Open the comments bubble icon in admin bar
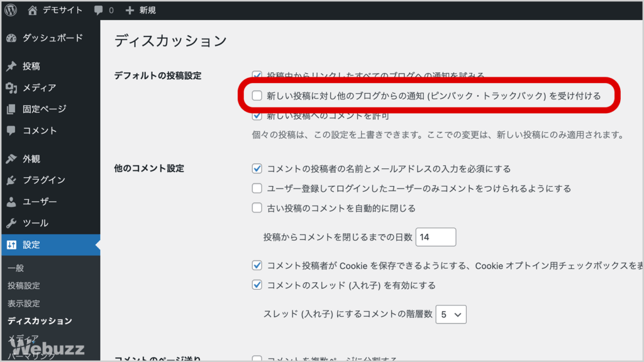The image size is (644, 362). click(x=98, y=10)
